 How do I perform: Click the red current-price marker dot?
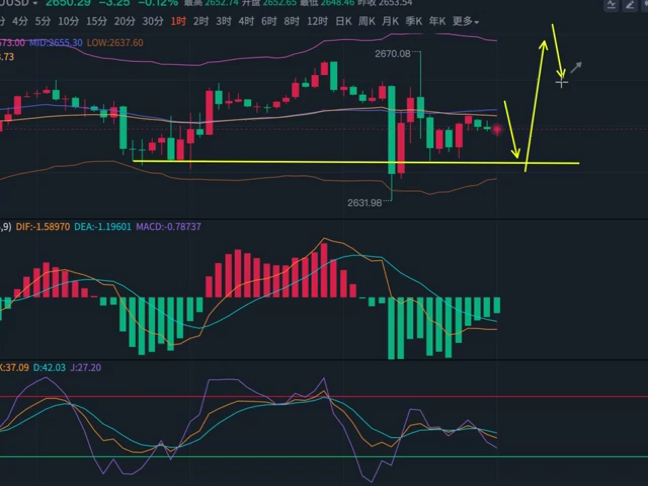497,130
